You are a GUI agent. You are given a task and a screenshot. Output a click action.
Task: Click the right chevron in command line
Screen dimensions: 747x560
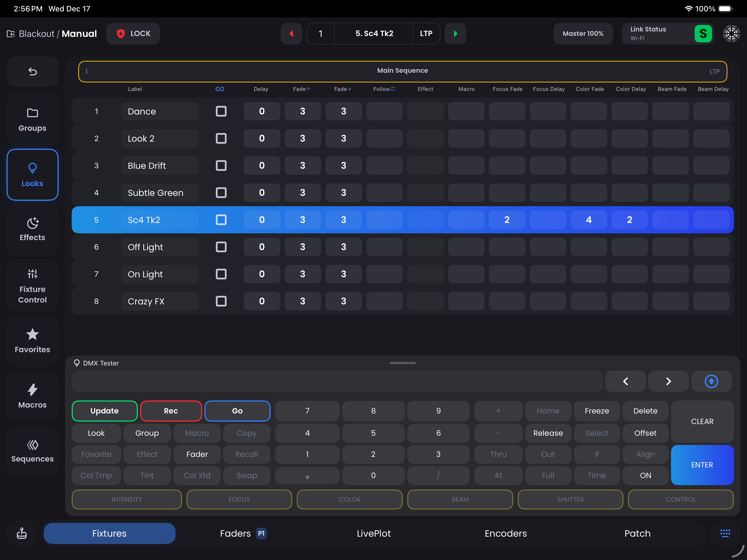click(x=668, y=381)
